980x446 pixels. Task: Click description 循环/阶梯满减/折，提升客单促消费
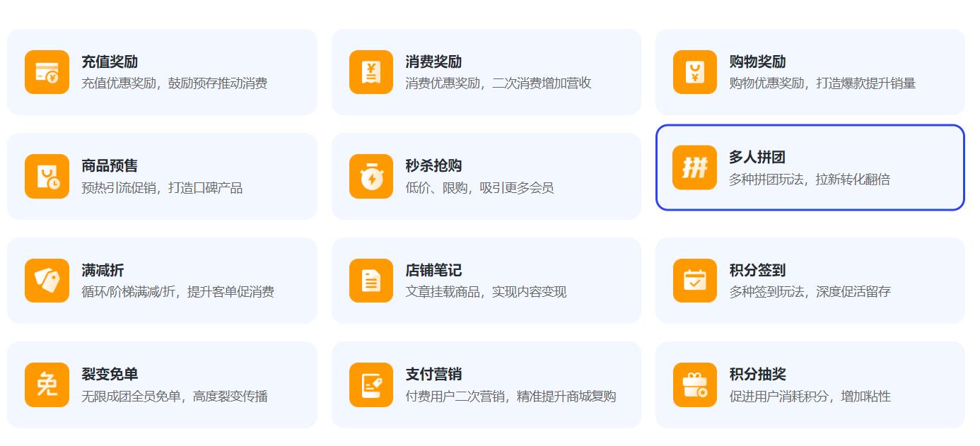tap(177, 292)
